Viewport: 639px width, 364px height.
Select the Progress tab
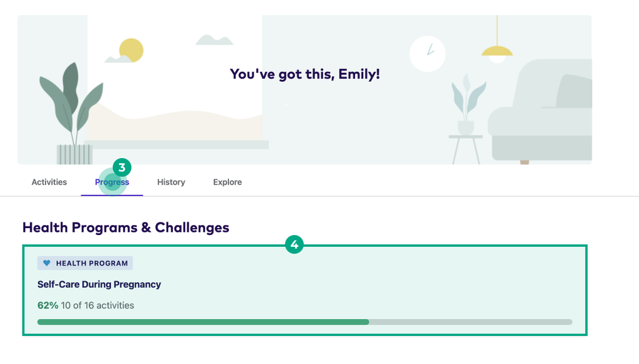[x=112, y=183]
